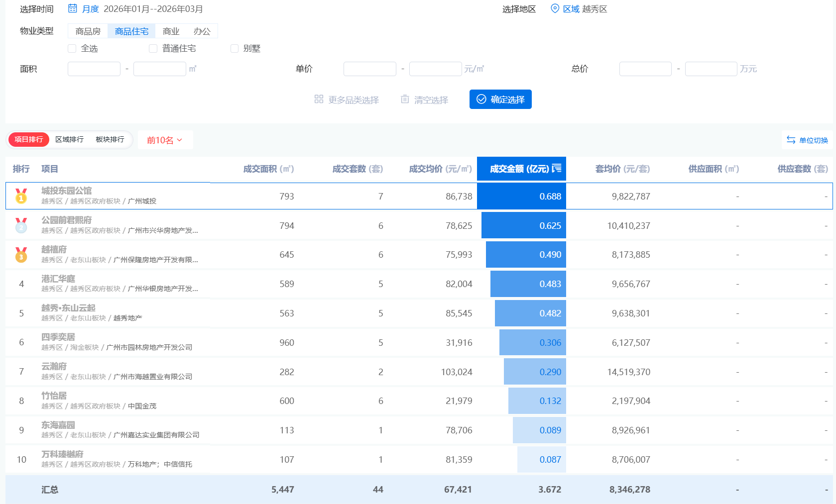The image size is (836, 504).
Task: Select the 区域排行 ranking tab
Action: pos(70,139)
